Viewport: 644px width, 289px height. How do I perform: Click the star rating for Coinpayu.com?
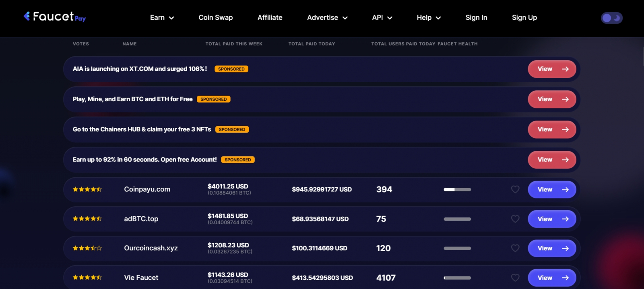pyautogui.click(x=87, y=189)
